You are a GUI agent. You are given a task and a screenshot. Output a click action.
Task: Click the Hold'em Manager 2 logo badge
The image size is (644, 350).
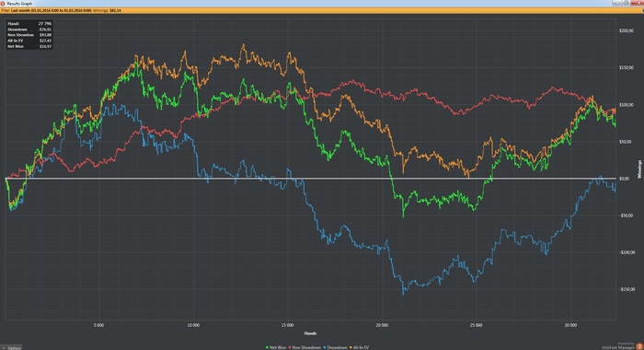639,347
